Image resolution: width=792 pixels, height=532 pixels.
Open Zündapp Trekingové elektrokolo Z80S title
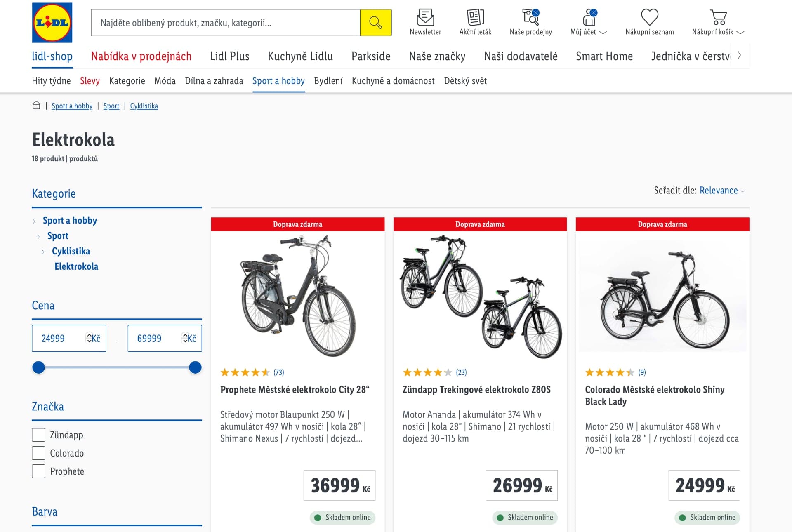click(x=476, y=390)
